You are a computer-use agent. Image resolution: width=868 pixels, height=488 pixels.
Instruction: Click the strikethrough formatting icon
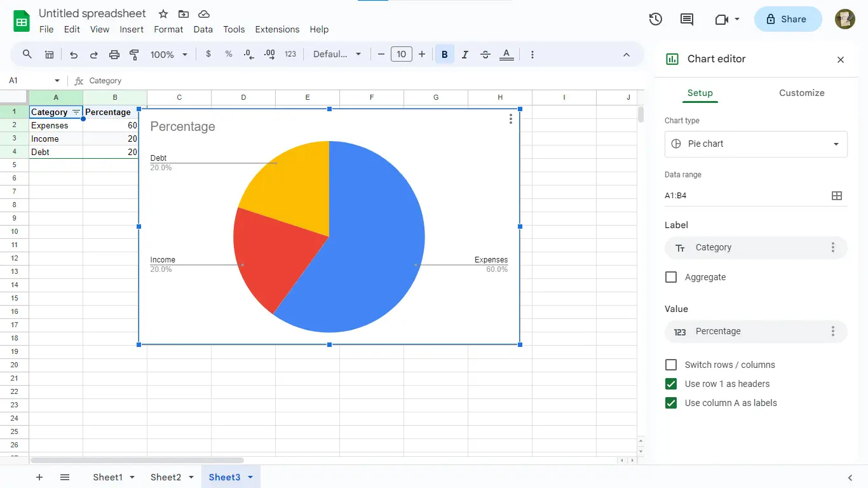(x=485, y=55)
